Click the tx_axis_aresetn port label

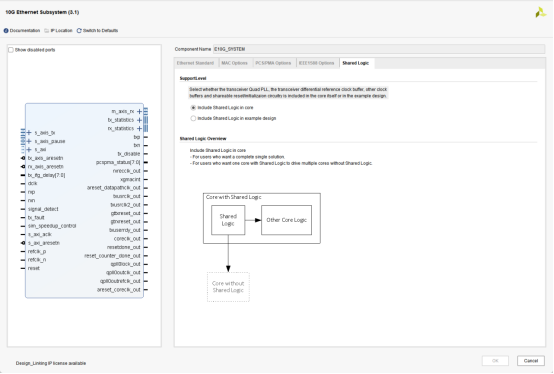pyautogui.click(x=46, y=158)
